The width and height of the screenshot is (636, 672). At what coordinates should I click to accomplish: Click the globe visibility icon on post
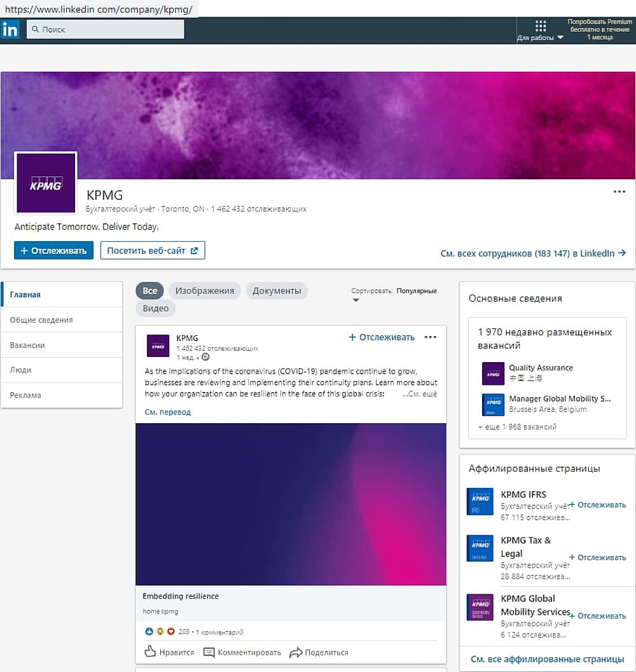[205, 357]
